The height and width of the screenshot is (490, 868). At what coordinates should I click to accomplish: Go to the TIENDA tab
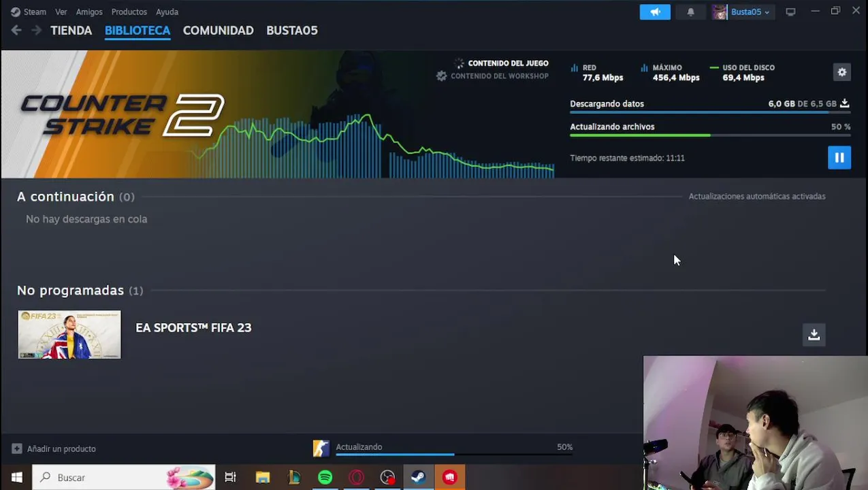(71, 31)
